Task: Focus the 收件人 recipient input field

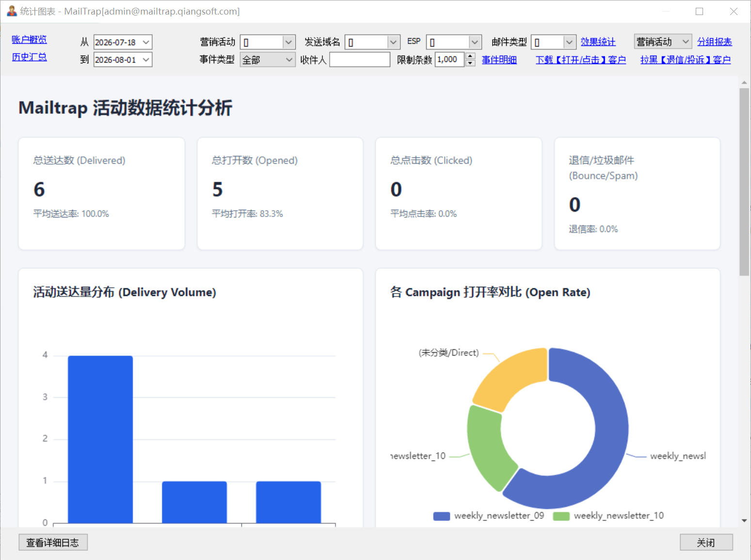Action: pyautogui.click(x=360, y=60)
